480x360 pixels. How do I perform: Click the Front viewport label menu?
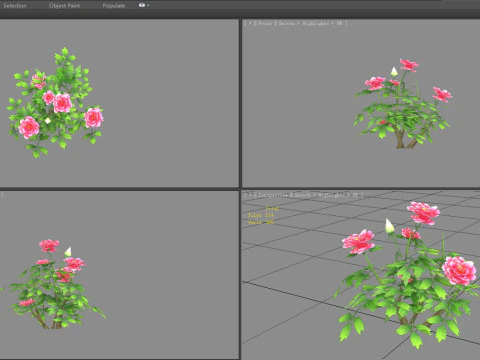265,23
